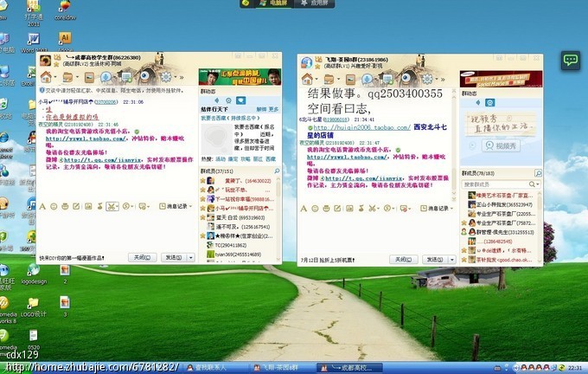This screenshot has height=374, width=588.
Task: Expand toolbar overflow » in 成都高校学生群 window
Action: coord(182,78)
